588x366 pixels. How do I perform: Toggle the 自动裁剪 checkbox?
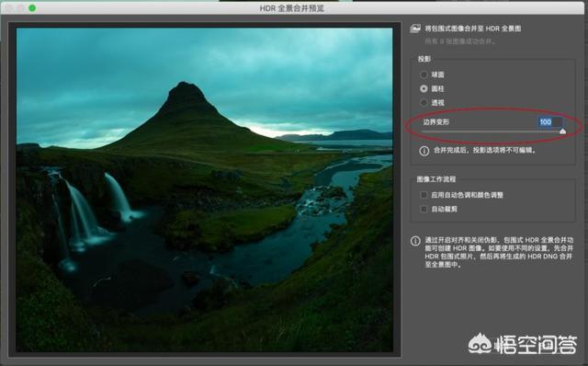click(x=424, y=209)
